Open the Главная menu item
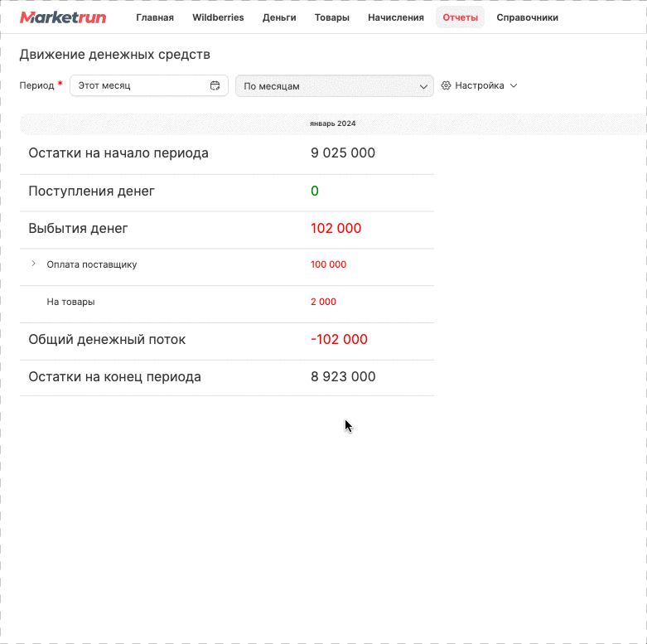Image resolution: width=647 pixels, height=644 pixels. tap(155, 17)
